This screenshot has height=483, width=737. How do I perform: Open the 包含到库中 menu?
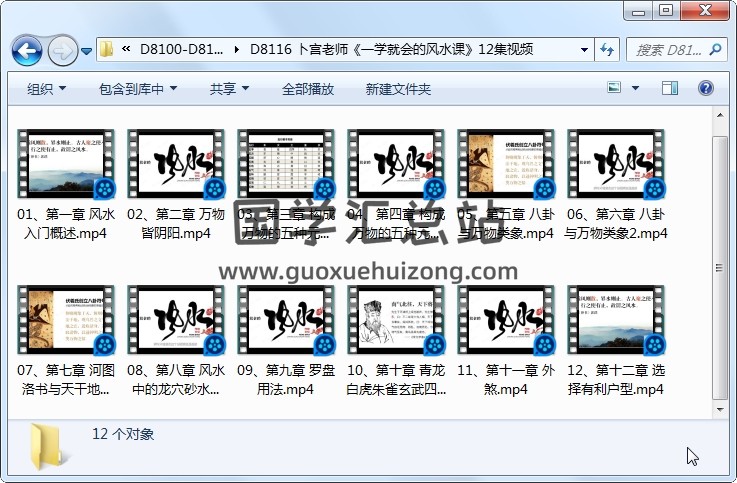pos(132,89)
